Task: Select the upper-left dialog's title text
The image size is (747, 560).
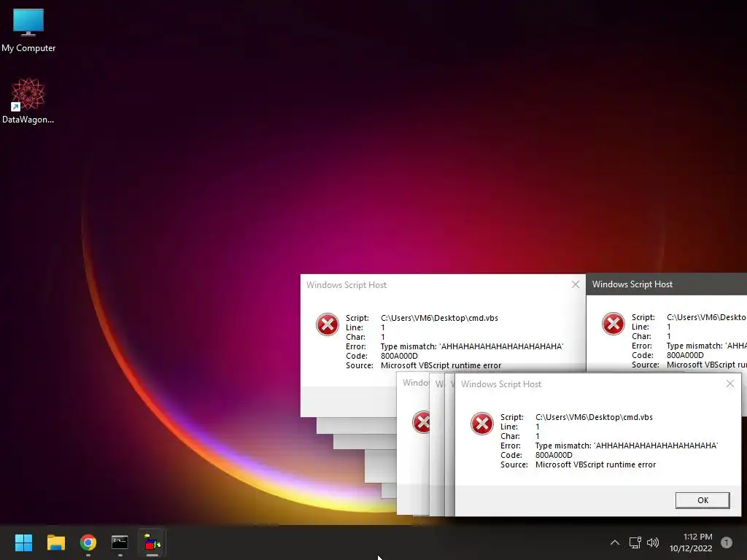Action: coord(347,285)
